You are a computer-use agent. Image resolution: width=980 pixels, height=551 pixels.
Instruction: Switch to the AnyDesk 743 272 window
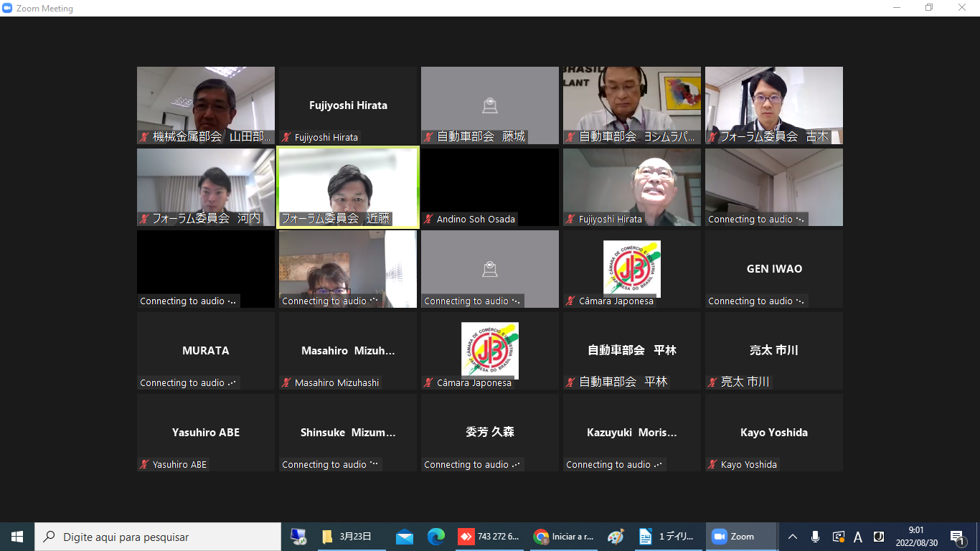click(489, 537)
